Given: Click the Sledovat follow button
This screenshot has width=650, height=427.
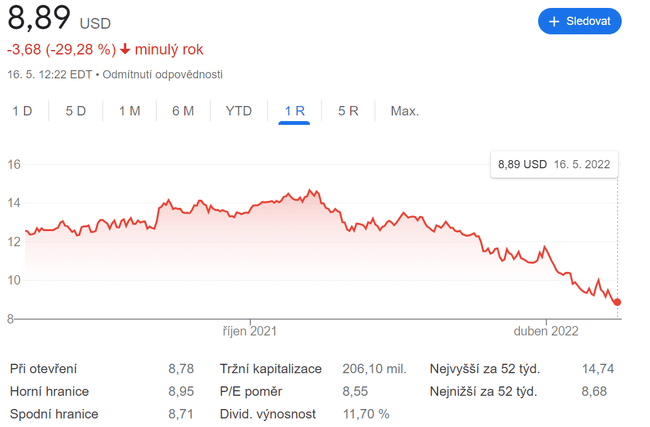Looking at the screenshot, I should pyautogui.click(x=579, y=21).
